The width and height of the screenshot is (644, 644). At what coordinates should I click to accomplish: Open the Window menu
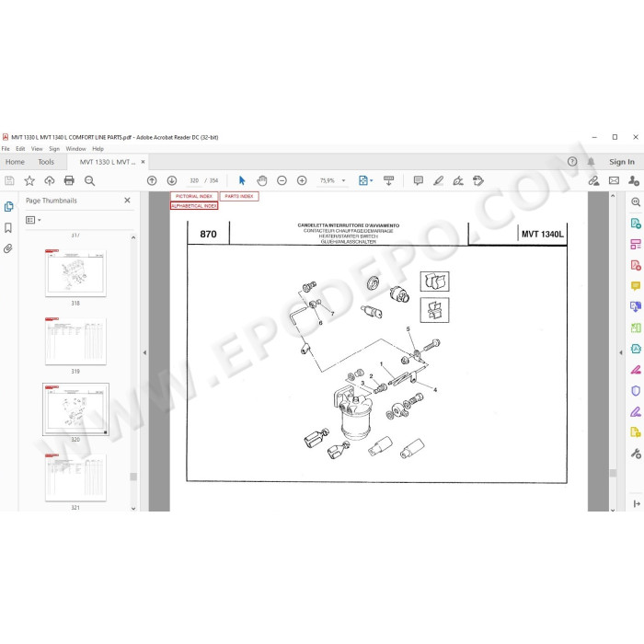(x=76, y=149)
